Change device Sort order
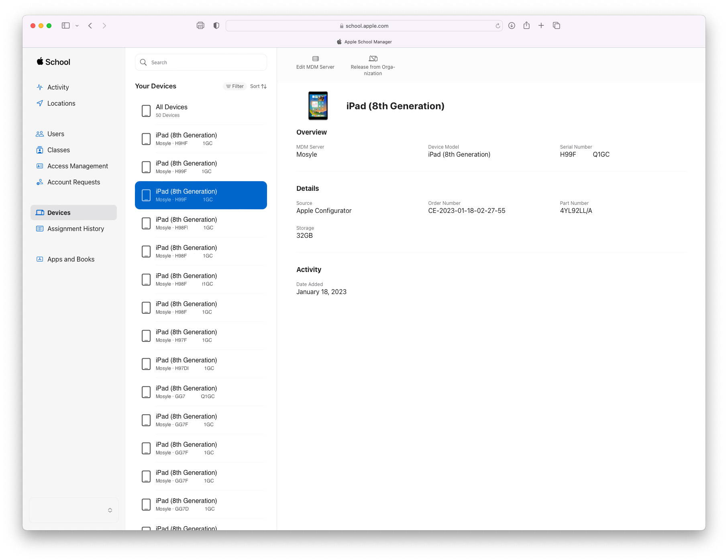Screen dimensions: 728x560 click(258, 86)
